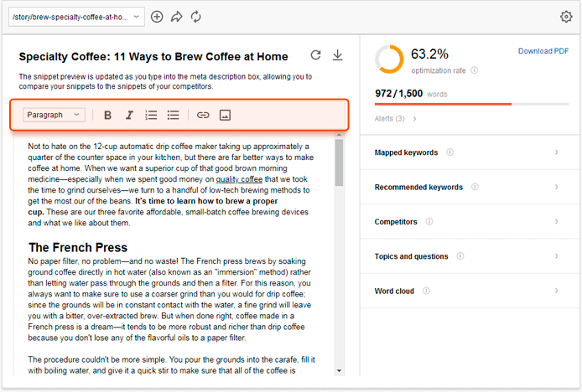Click the editor scrollbar thumb
Screen dimensions: 582x392
click(x=339, y=162)
